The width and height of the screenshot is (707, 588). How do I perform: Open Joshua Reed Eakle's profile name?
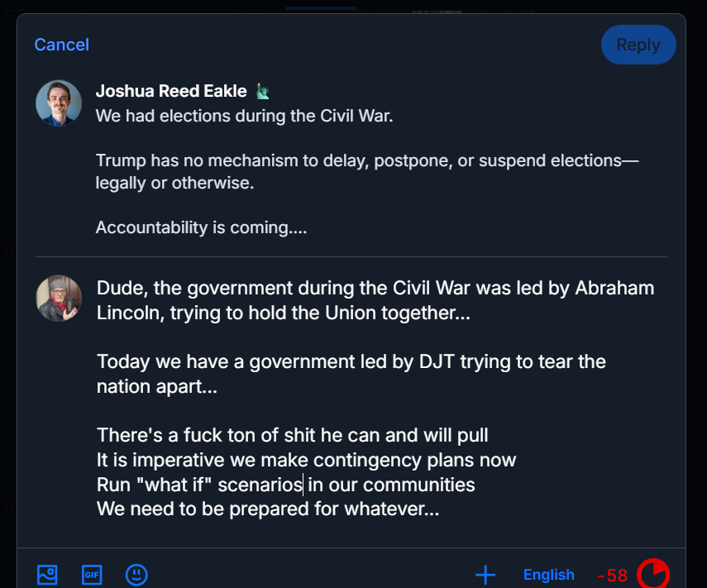tap(171, 91)
